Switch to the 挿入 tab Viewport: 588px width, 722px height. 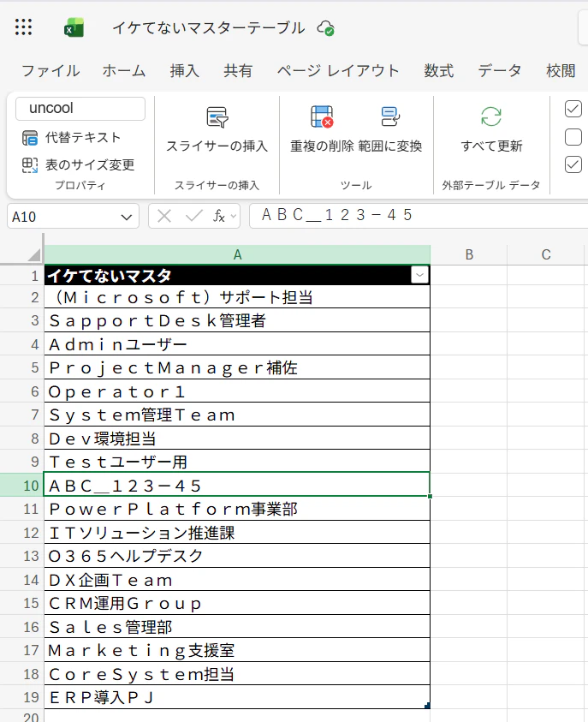tap(185, 71)
